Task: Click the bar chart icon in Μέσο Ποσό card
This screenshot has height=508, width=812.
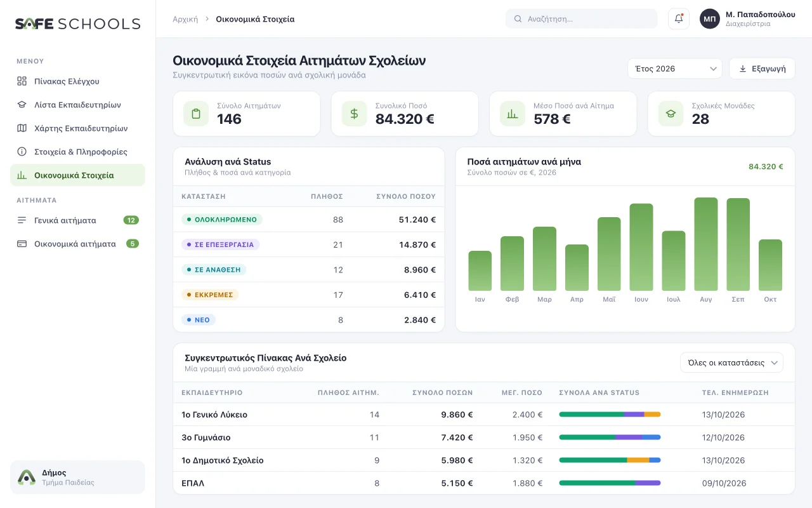Action: tap(513, 114)
